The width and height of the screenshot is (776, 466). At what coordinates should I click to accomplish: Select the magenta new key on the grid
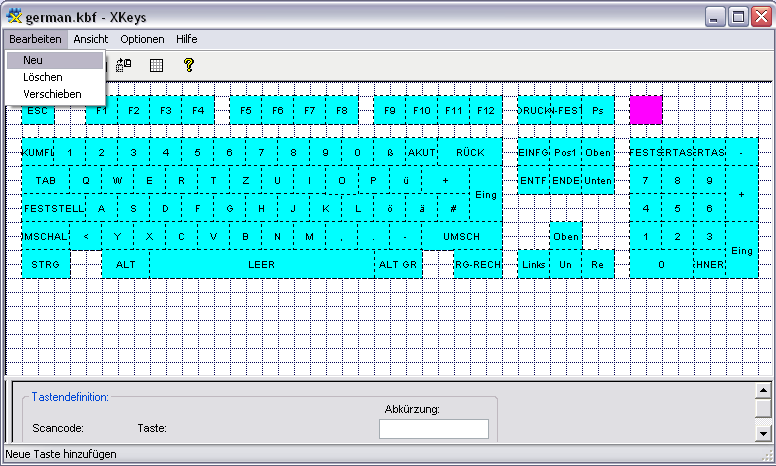(x=645, y=110)
